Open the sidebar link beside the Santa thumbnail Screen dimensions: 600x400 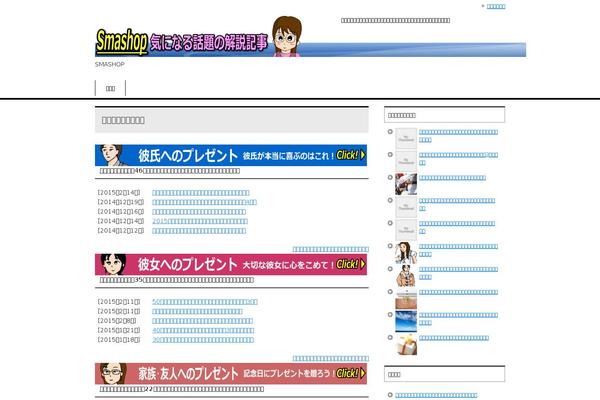[452, 178]
